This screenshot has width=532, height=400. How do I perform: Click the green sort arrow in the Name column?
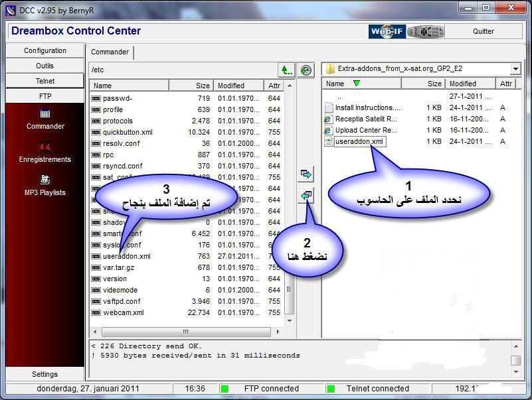356,83
